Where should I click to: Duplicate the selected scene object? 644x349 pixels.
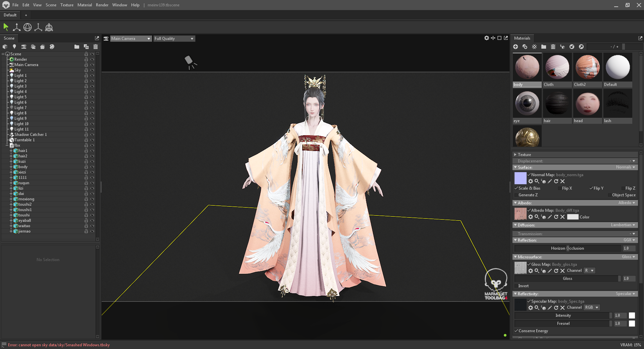click(86, 47)
